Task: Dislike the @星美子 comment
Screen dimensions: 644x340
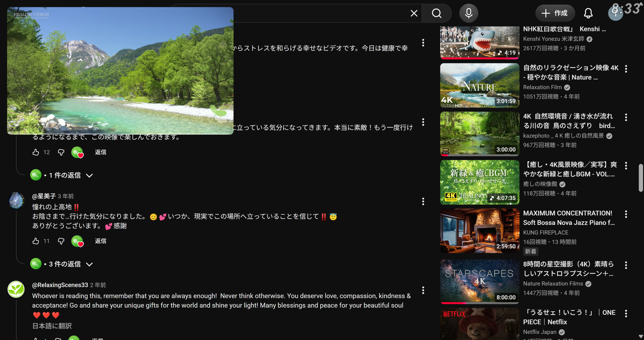Action: [x=61, y=241]
